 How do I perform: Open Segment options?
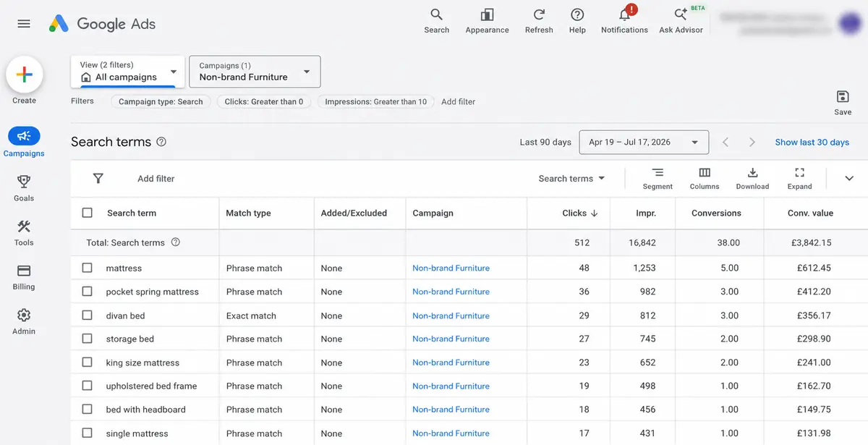click(658, 179)
